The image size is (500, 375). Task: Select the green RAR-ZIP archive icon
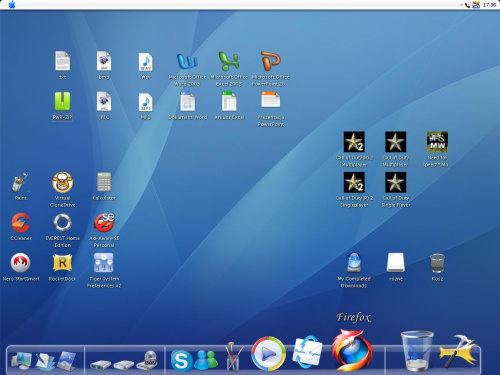coord(62,101)
